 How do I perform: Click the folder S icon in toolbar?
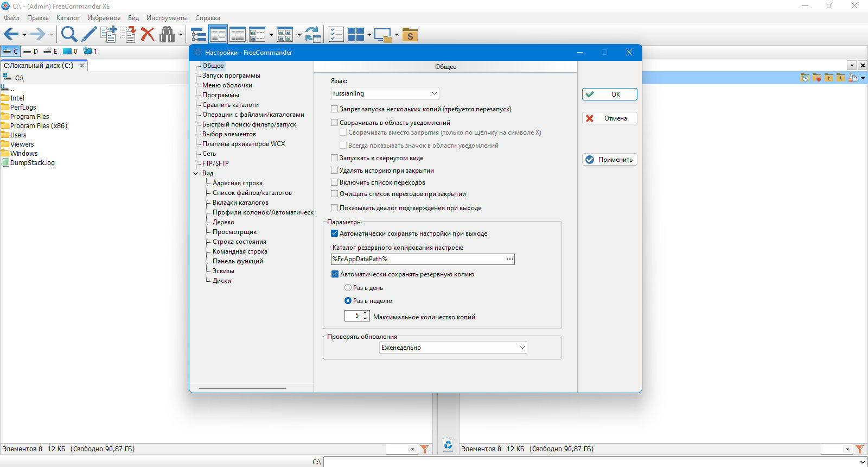pos(410,35)
